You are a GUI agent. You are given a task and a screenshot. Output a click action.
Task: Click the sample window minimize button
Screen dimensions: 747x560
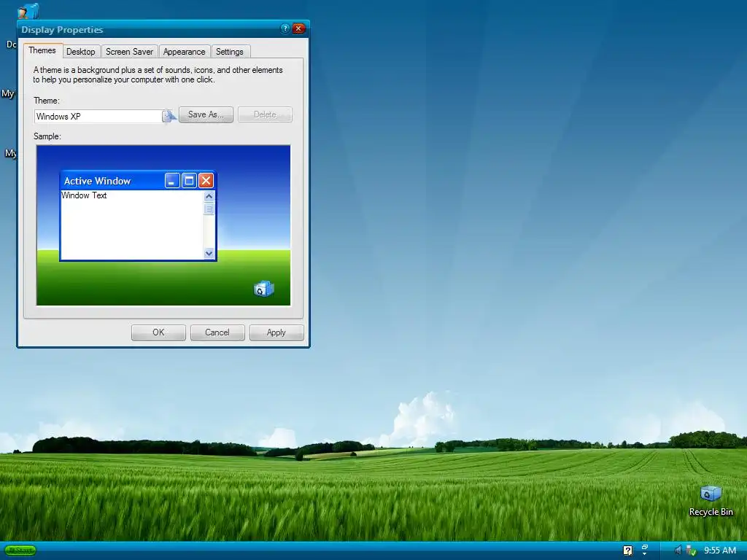(x=172, y=181)
